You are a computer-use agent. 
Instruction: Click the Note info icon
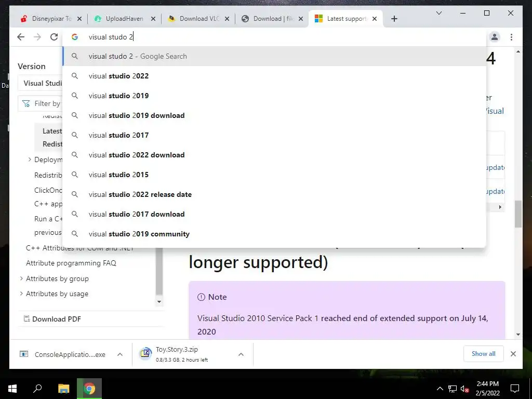[x=201, y=297]
